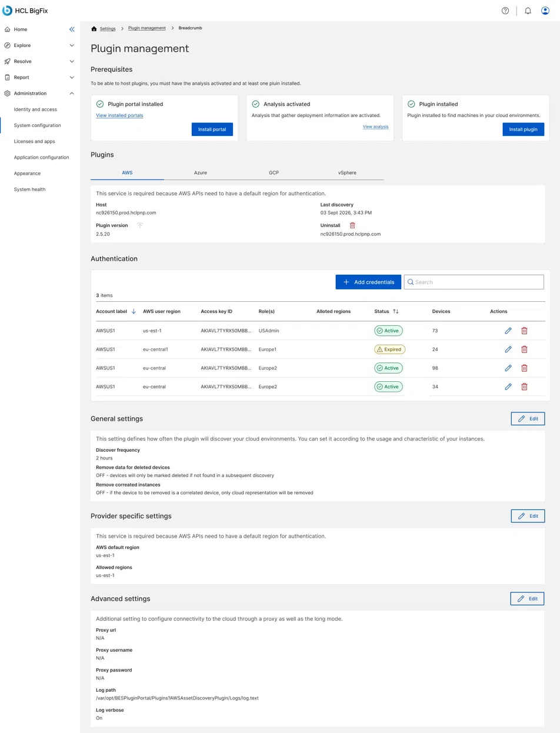Sort by Account label arrow
This screenshot has height=733, width=560.
[x=134, y=311]
